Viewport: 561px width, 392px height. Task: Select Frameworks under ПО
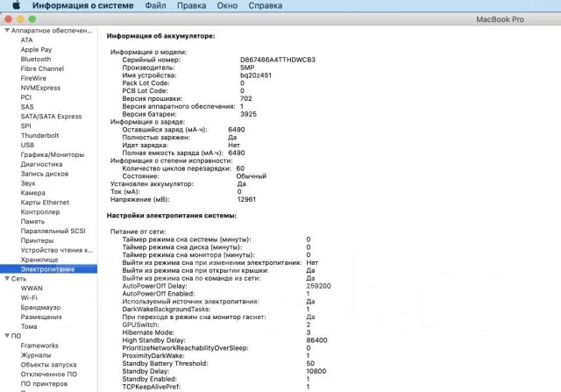tap(39, 346)
